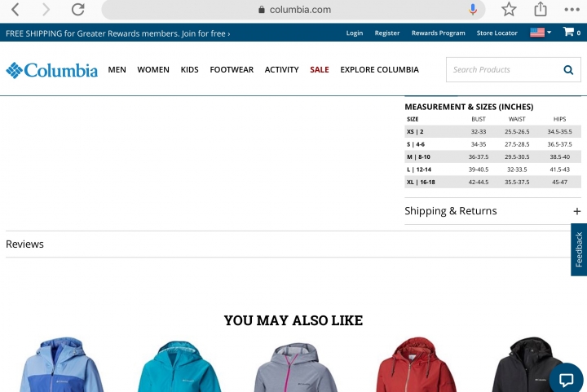587x392 pixels.
Task: Open the EXPLORE COLUMBIA menu
Action: (379, 69)
